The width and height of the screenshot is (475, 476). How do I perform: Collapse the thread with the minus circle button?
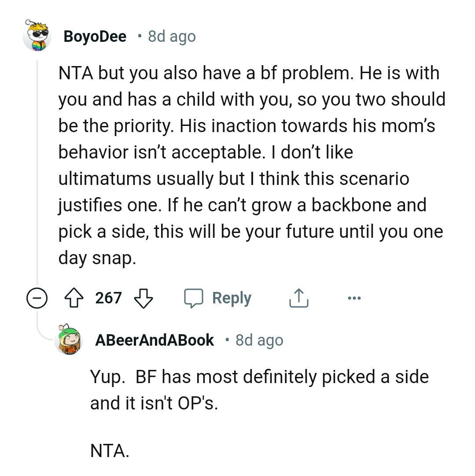[x=37, y=299]
